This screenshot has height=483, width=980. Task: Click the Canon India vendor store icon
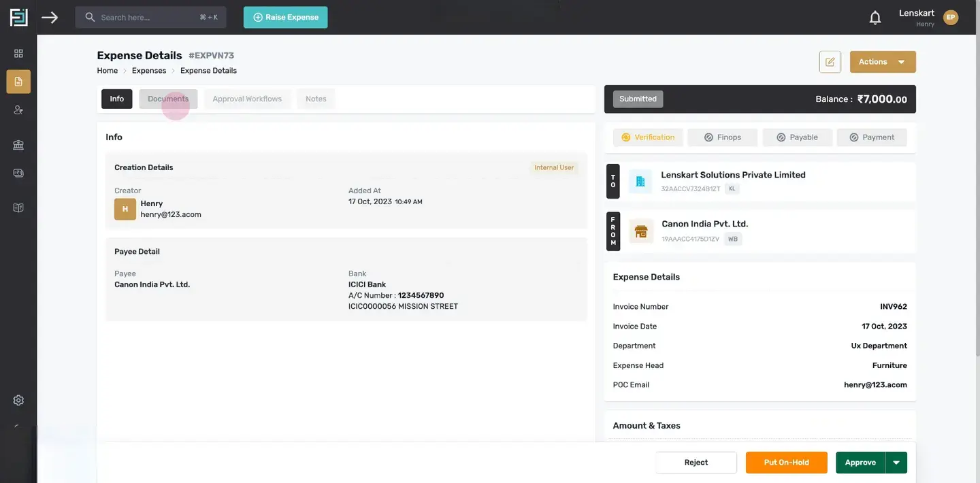640,231
